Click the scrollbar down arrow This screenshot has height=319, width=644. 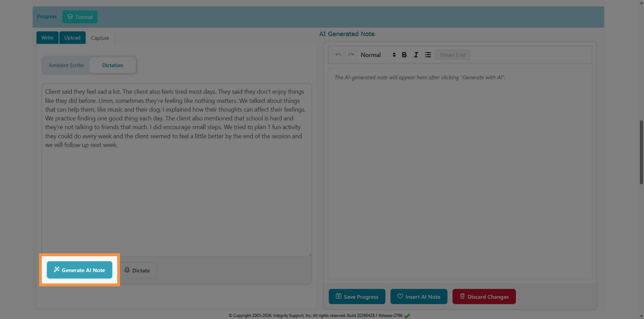641,316
